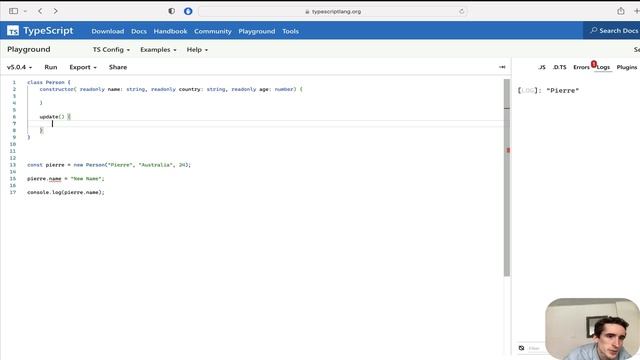Switch to the .JS output tab
The width and height of the screenshot is (640, 360).
[542, 67]
